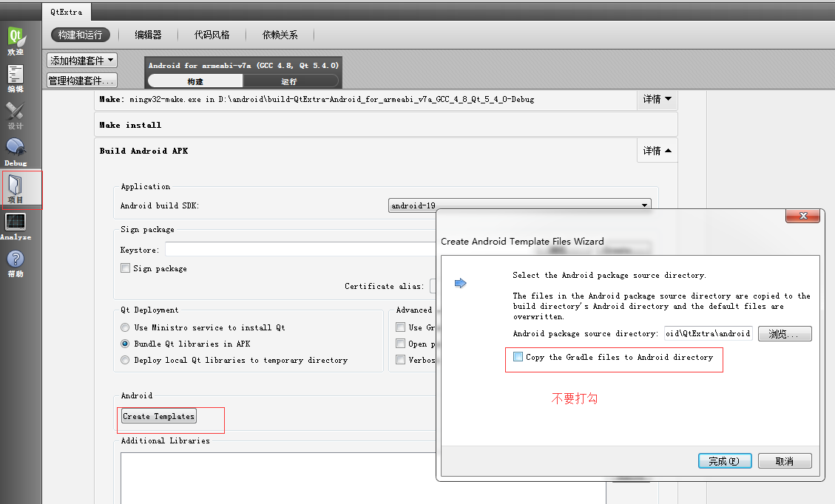Select Use Ministro service to install Qt
The height and width of the screenshot is (504, 835).
(x=125, y=327)
